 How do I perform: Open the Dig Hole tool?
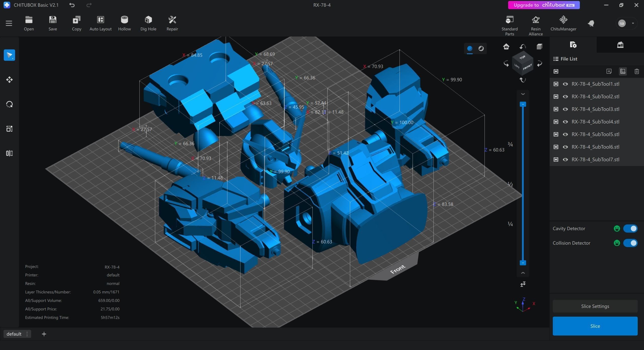pos(148,20)
